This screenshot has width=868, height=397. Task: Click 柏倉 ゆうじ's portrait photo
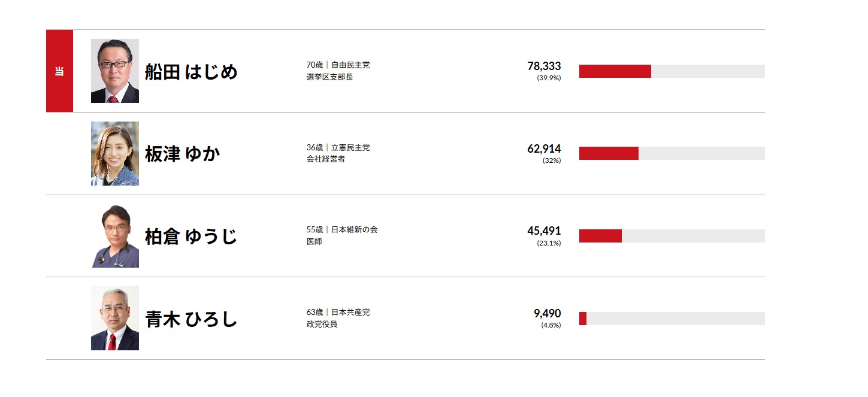115,236
